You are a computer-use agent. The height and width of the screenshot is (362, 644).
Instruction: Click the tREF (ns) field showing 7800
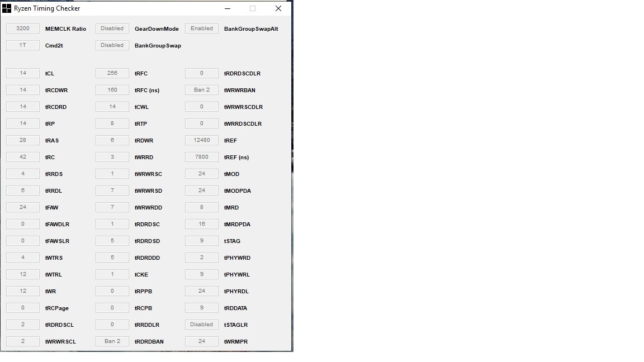(202, 157)
